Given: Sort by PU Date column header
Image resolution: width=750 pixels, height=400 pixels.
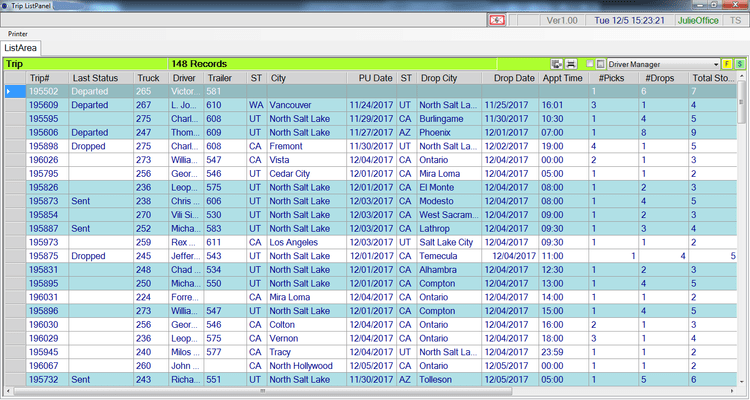Looking at the screenshot, I should 371,77.
